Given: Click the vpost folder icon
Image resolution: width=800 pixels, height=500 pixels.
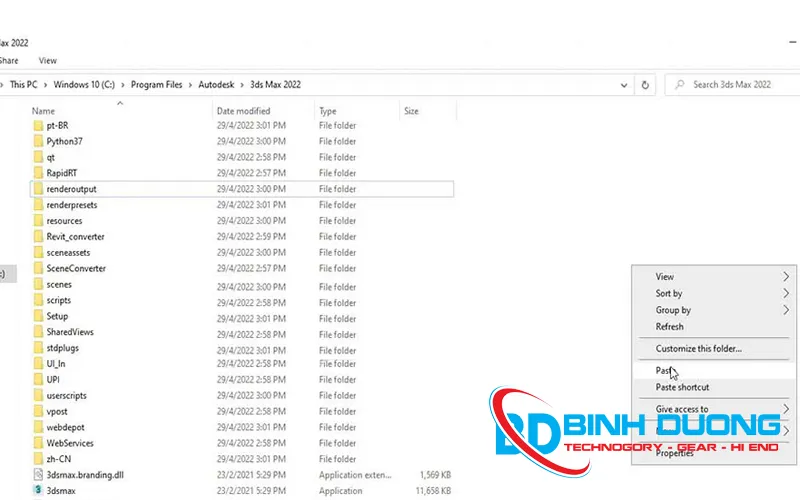Looking at the screenshot, I should pos(38,411).
